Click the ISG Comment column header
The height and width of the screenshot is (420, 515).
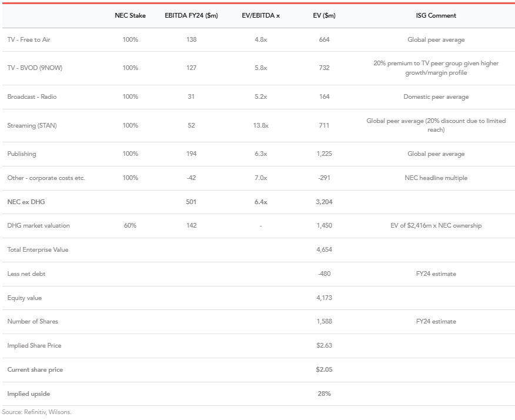pyautogui.click(x=436, y=15)
